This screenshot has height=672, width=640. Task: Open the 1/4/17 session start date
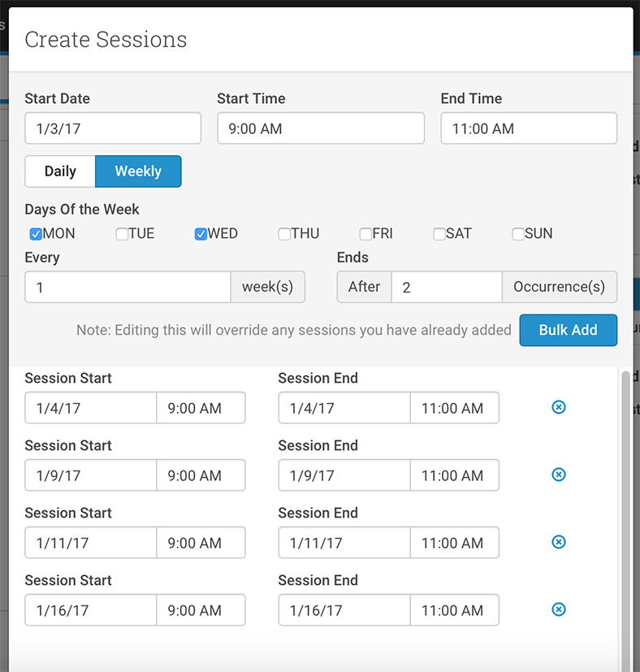tap(90, 408)
